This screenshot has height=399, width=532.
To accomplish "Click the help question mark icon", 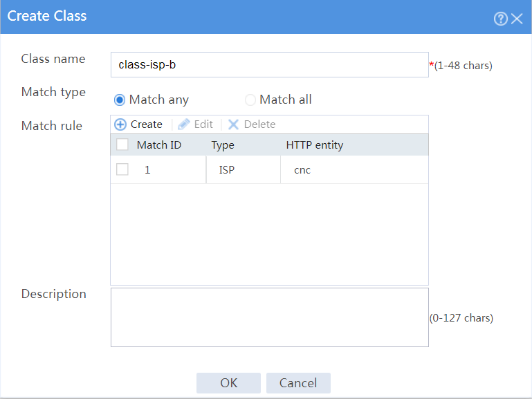I will [500, 19].
